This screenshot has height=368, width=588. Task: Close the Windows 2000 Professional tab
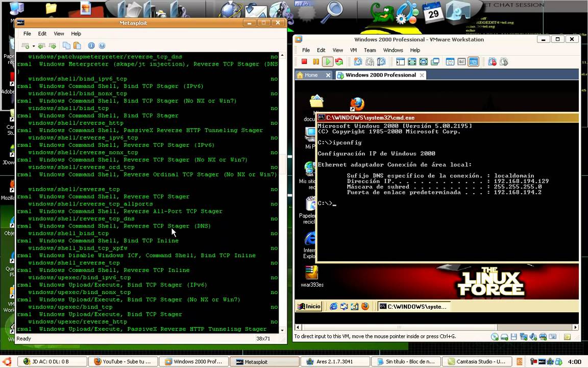(422, 75)
